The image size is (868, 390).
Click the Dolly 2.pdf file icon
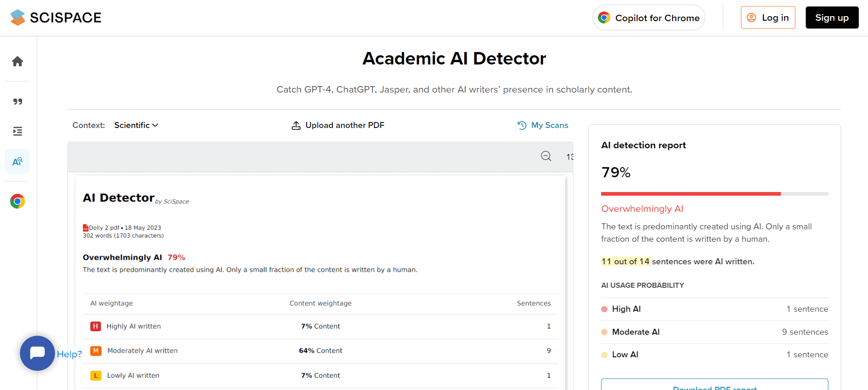tap(86, 228)
